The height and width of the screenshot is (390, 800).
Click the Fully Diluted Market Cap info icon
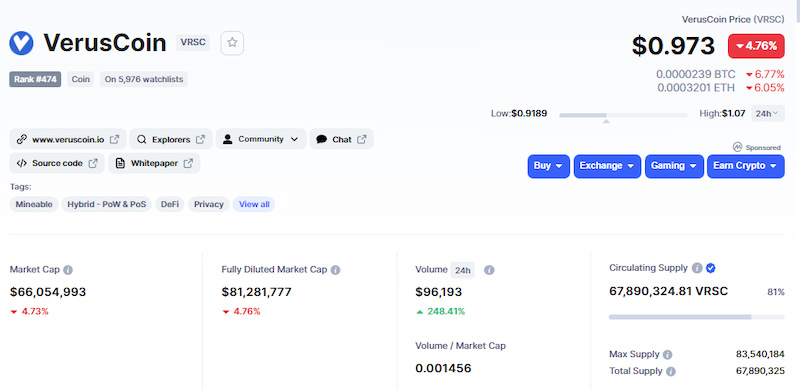[335, 270]
